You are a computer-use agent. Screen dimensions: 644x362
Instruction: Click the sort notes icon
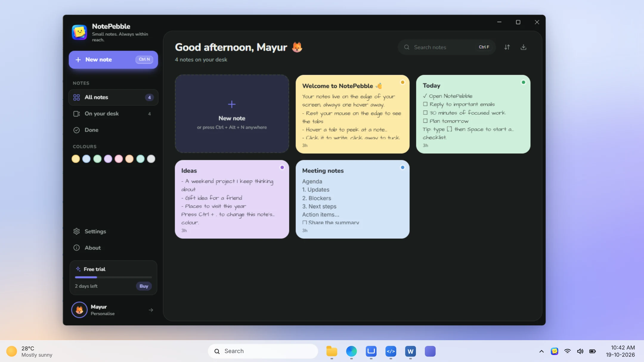(x=507, y=47)
